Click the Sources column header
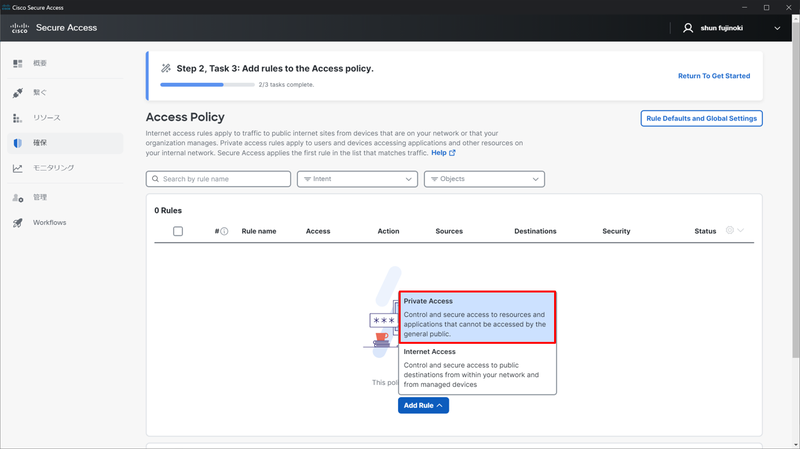 click(449, 231)
